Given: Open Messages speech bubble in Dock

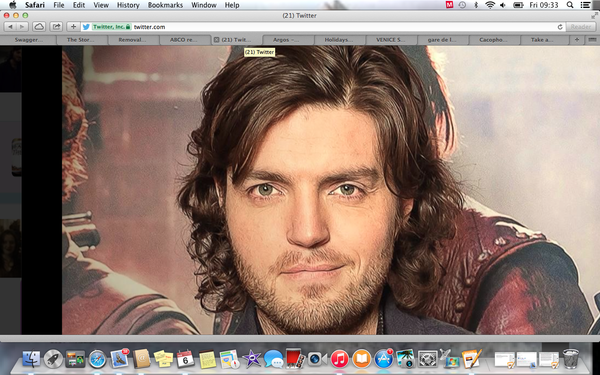Looking at the screenshot, I should tap(274, 359).
